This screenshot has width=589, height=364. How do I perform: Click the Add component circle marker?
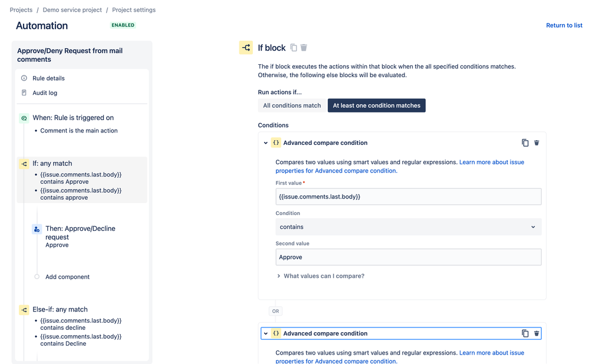coord(37,277)
